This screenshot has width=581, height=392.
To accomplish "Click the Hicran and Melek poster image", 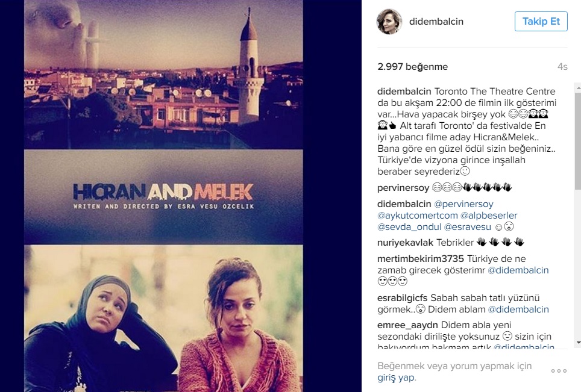I will [163, 196].
